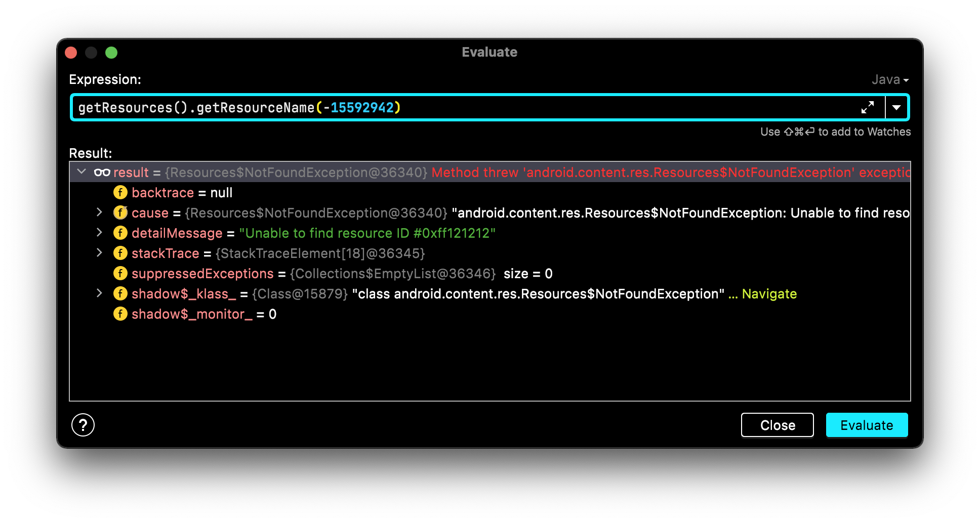Click the green zoom window button
Screen dimensions: 980x523
click(x=111, y=53)
